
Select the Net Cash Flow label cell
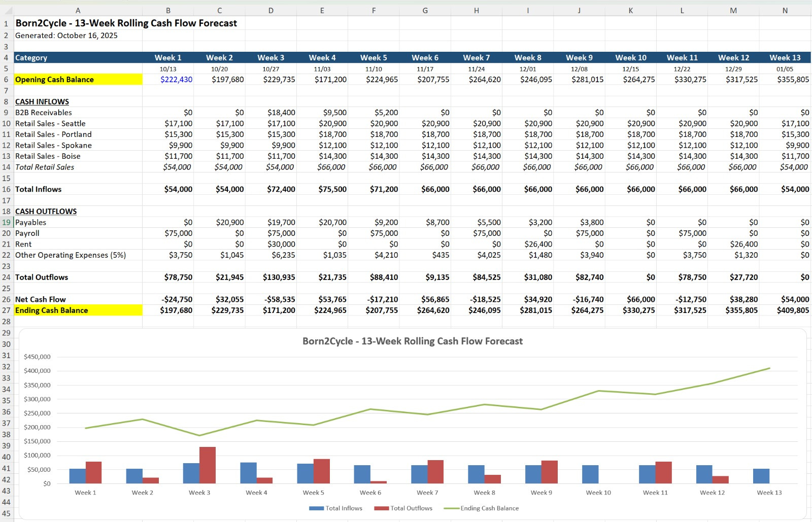pos(40,299)
